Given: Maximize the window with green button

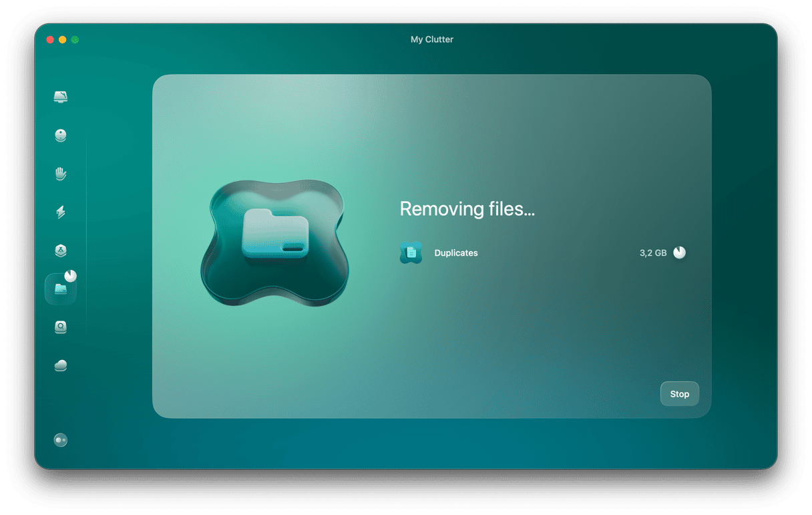Looking at the screenshot, I should pyautogui.click(x=75, y=40).
